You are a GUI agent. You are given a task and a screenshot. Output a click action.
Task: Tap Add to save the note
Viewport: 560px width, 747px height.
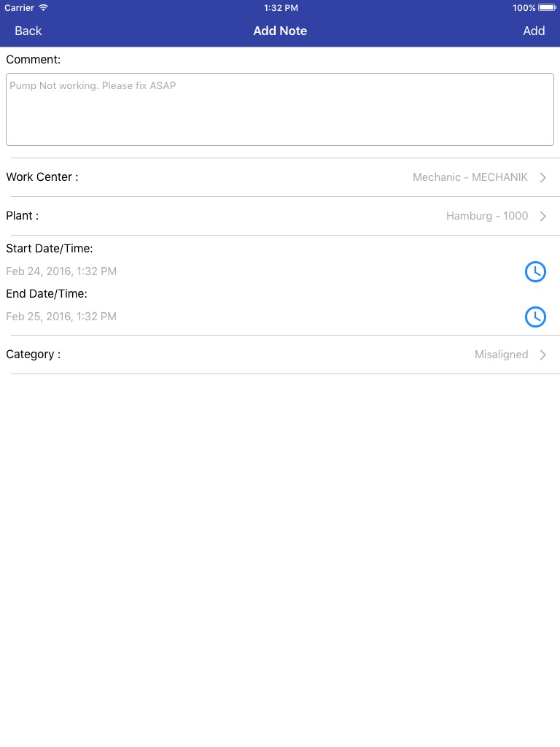[x=534, y=31]
